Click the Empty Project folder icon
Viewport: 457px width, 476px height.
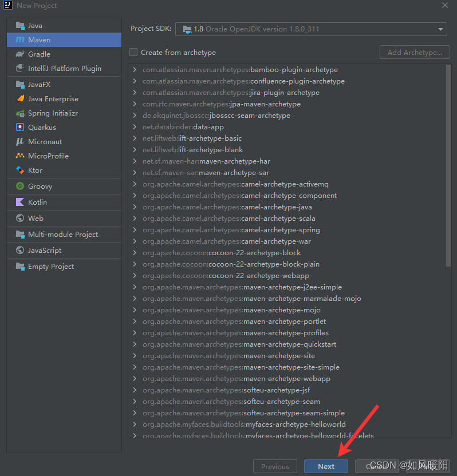point(20,267)
